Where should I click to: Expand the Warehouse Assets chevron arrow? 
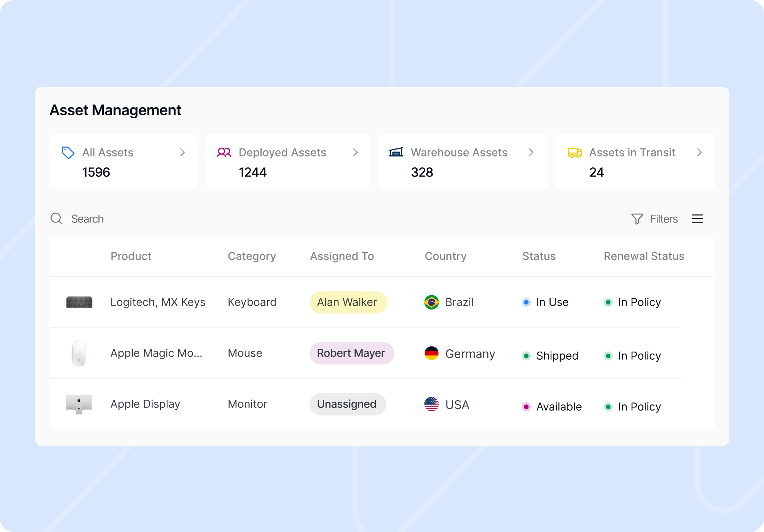[531, 152]
